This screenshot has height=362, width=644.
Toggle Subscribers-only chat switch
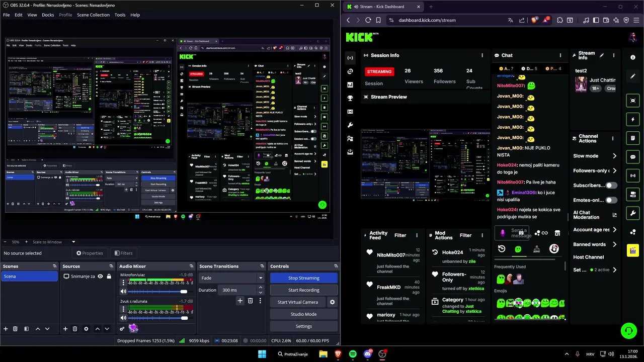tap(611, 185)
